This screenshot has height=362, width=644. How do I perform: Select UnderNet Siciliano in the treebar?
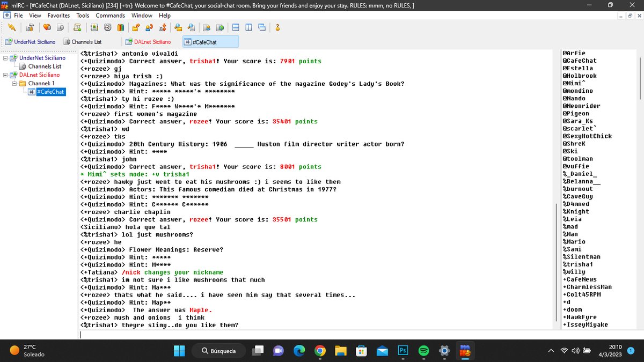point(42,58)
